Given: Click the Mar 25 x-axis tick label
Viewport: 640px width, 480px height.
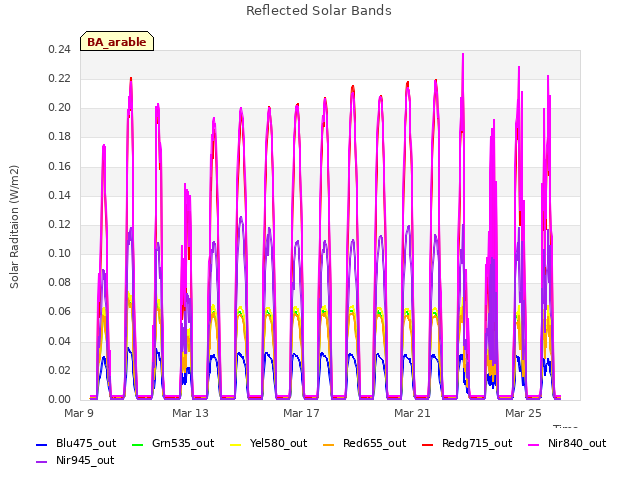Looking at the screenshot, I should click(x=523, y=413).
